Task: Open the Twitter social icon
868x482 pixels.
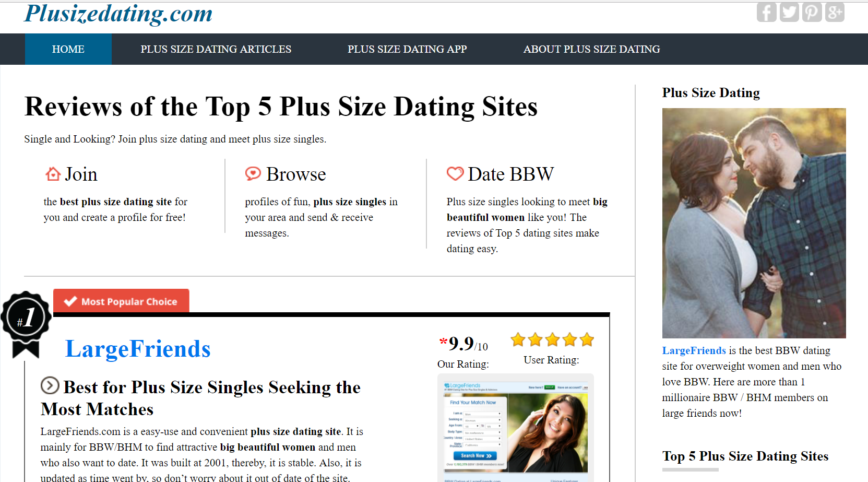Action: 789,12
